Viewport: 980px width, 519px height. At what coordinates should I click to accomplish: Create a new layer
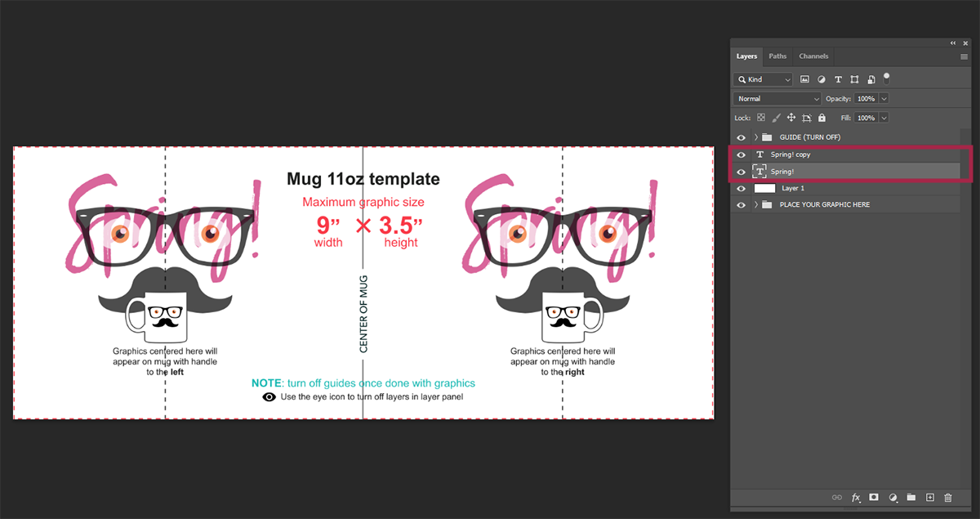click(x=930, y=497)
